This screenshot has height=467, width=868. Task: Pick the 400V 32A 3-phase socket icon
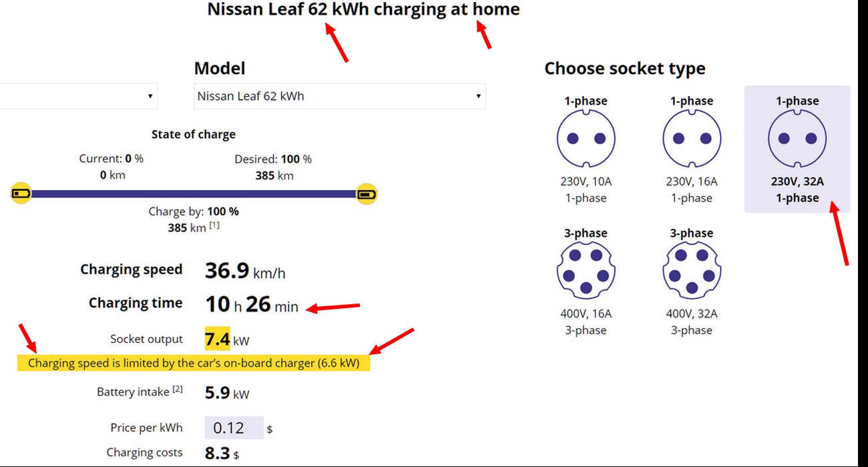692,271
